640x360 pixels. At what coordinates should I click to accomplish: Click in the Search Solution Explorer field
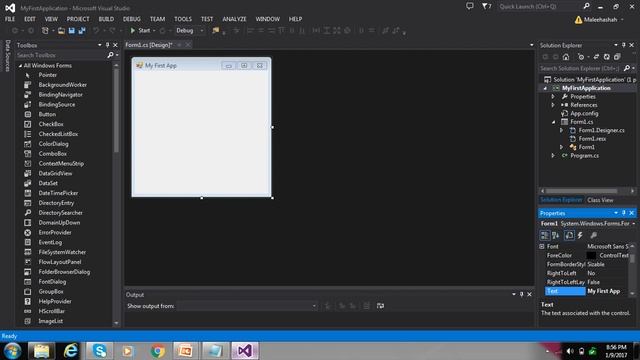[580, 68]
